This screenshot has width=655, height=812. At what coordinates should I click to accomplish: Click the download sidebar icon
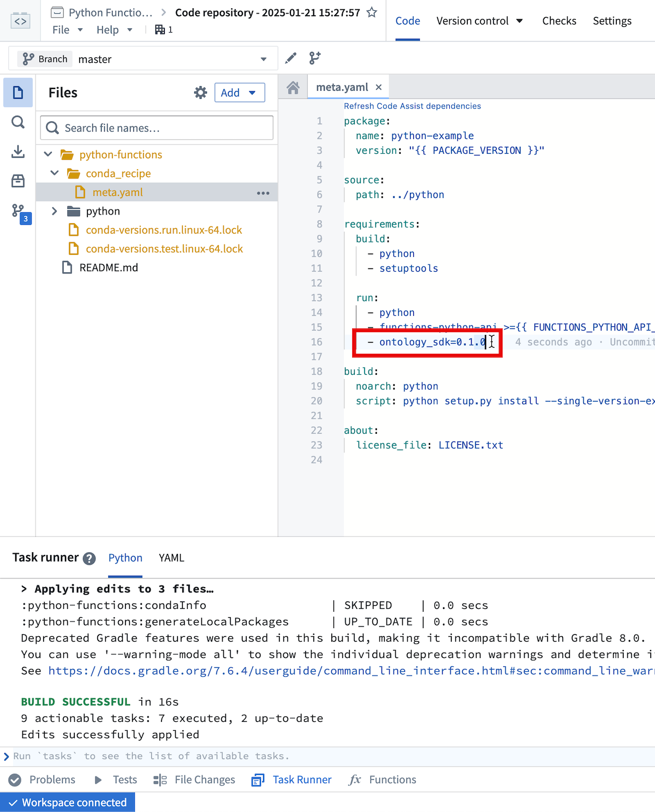[x=18, y=151]
